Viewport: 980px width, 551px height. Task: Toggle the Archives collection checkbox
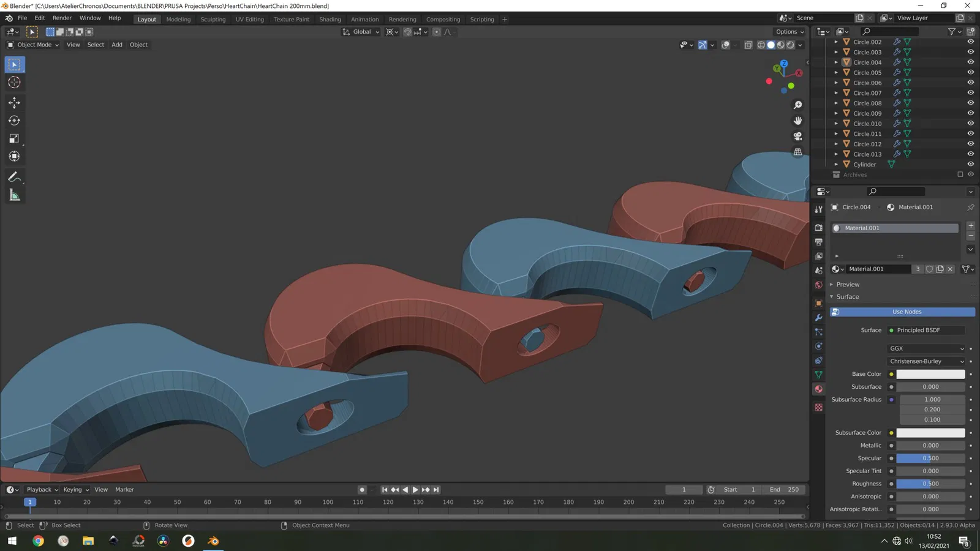[960, 174]
